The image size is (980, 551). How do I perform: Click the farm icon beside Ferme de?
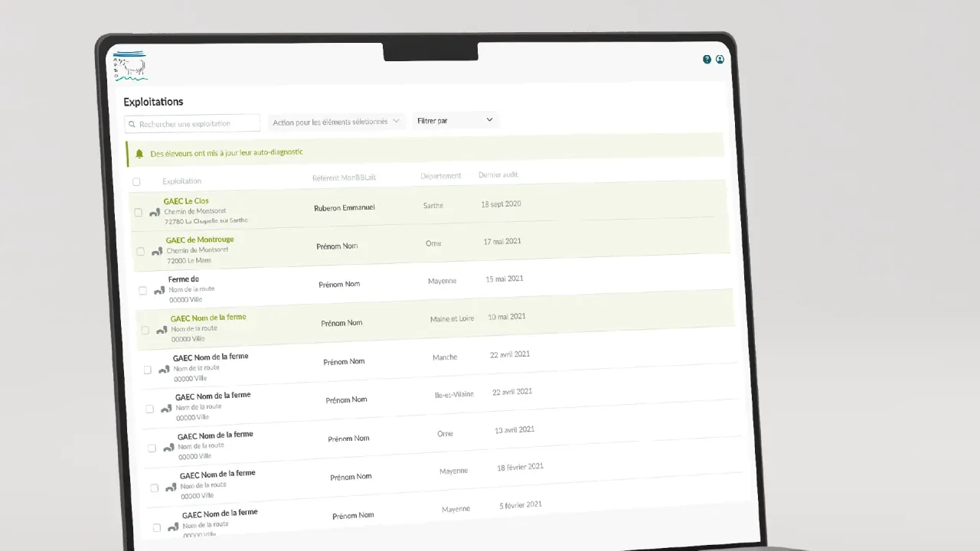pos(159,290)
